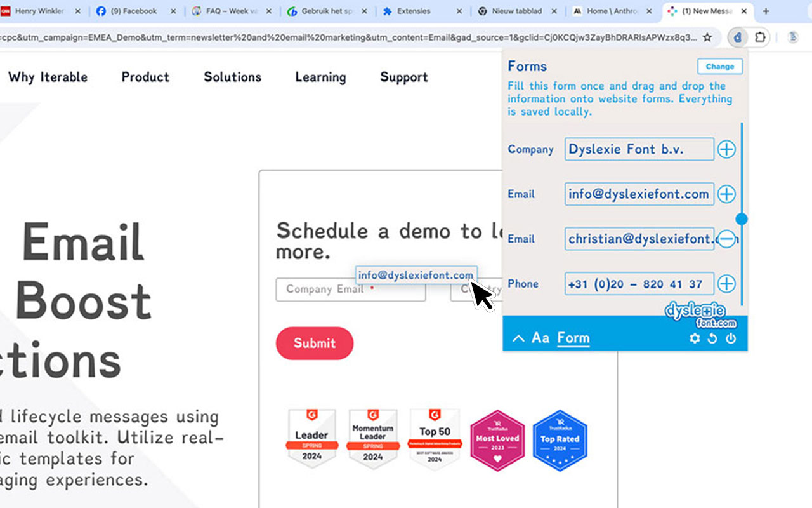The height and width of the screenshot is (508, 812).
Task: Add the Company field with its plus icon
Action: pyautogui.click(x=726, y=149)
